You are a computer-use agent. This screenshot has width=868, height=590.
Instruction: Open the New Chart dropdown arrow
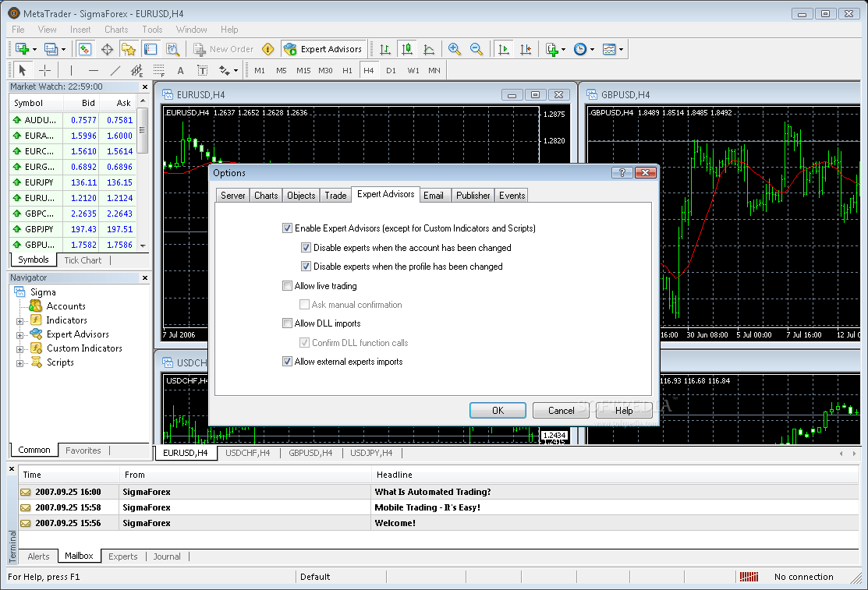(34, 49)
